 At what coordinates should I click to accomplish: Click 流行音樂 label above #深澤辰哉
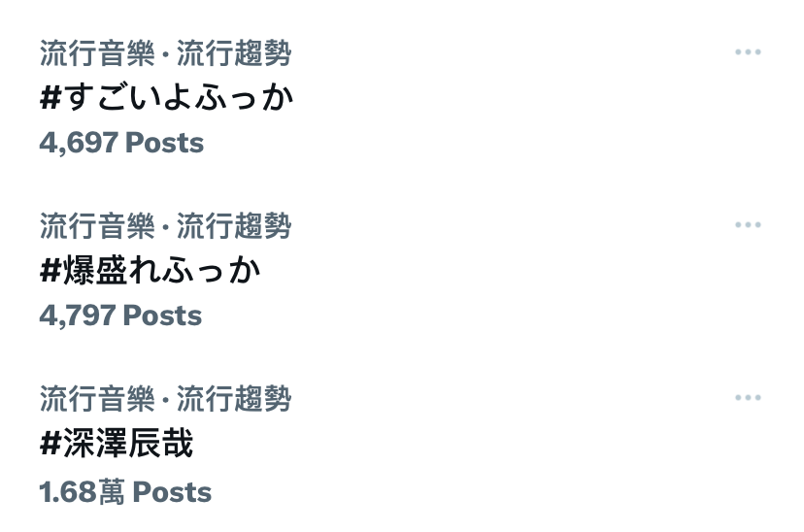[x=97, y=398]
